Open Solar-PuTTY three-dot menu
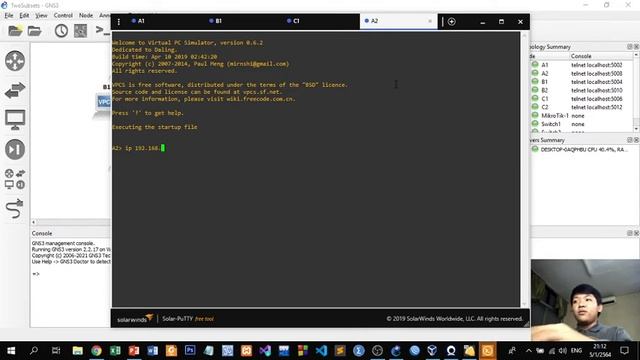Image resolution: width=640 pixels, height=360 pixels. 118,22
